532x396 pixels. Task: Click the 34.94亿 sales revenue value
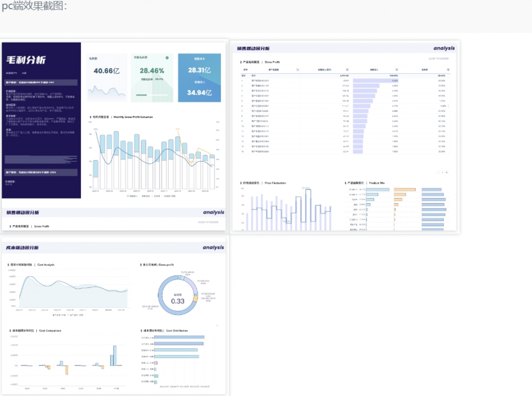coord(199,93)
